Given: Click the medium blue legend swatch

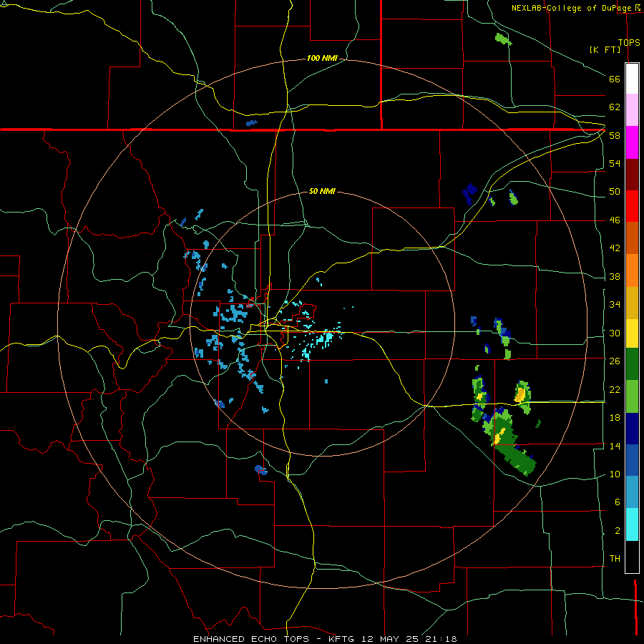Looking at the screenshot, I should coord(632,460).
